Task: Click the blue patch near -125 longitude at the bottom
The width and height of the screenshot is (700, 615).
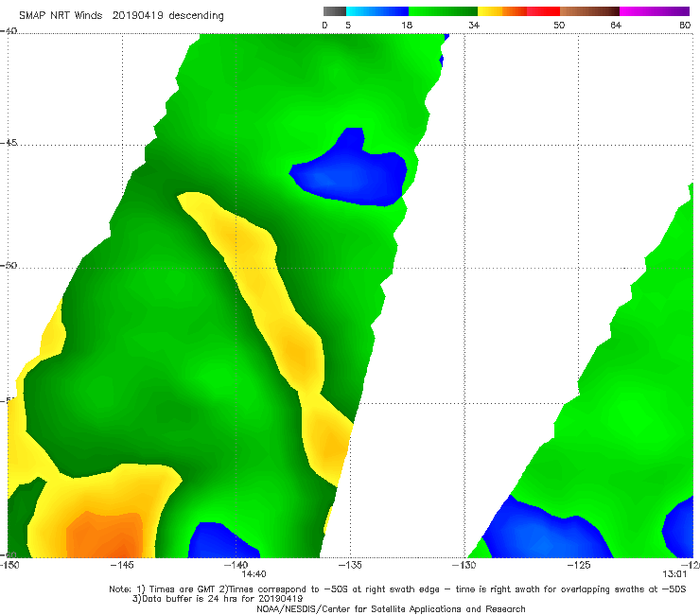Action: (547, 532)
